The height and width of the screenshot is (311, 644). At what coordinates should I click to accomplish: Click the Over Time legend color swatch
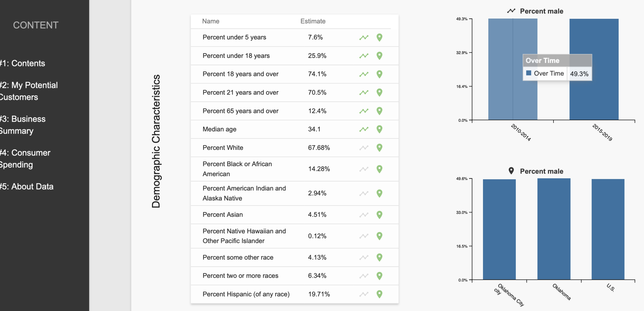[528, 73]
